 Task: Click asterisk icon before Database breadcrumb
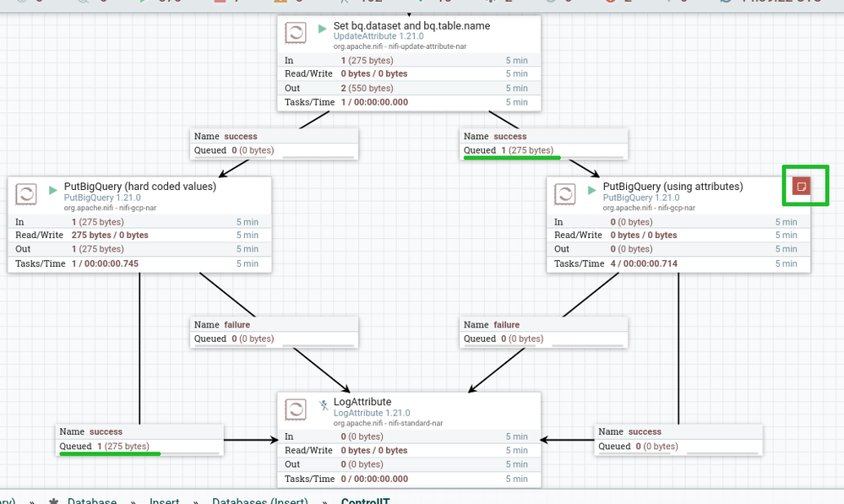54,501
